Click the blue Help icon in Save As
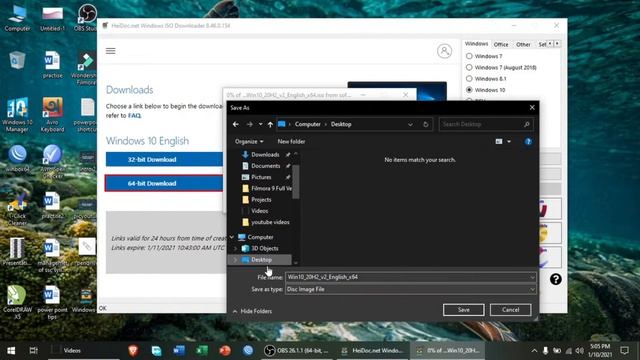 click(x=528, y=142)
